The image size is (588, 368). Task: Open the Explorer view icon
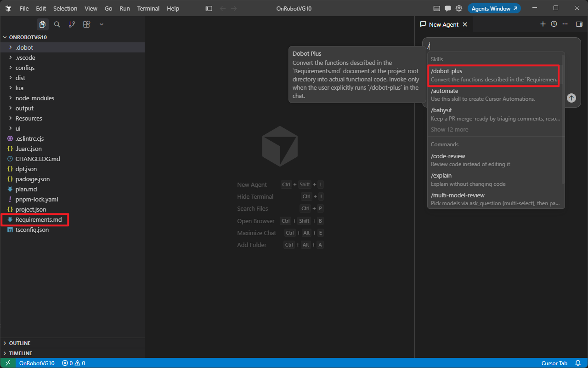pos(42,24)
